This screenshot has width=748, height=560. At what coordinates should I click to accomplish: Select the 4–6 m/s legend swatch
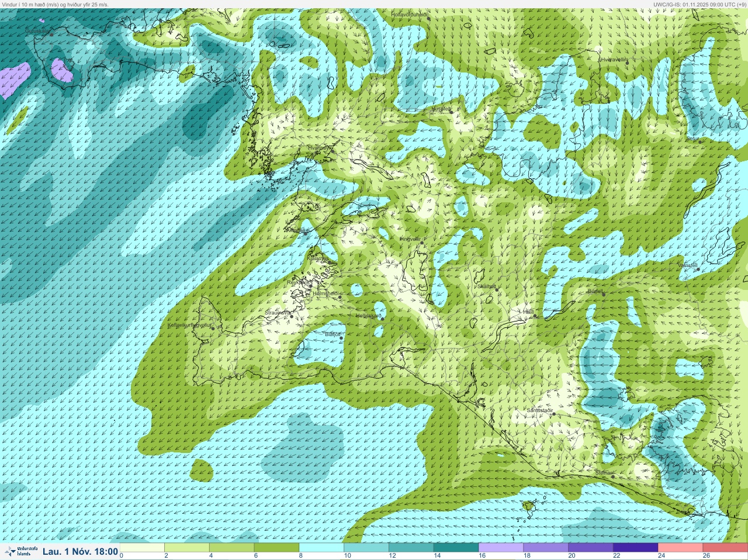pos(231,547)
